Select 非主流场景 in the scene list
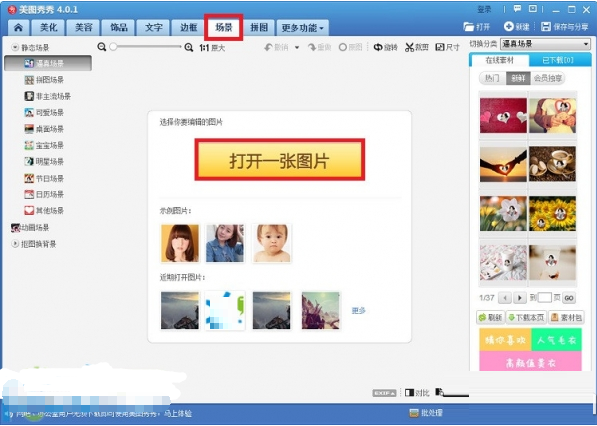597x426 pixels. coord(48,96)
